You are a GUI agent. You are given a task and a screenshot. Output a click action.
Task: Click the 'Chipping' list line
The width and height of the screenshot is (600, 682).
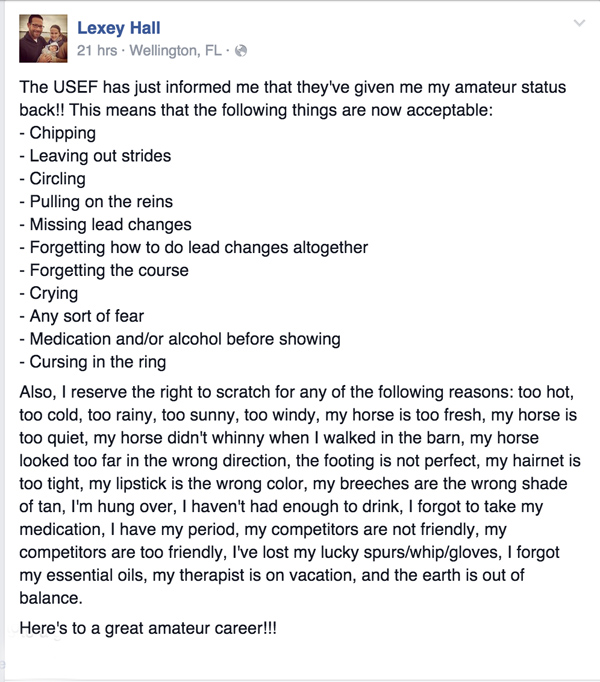pyautogui.click(x=57, y=133)
